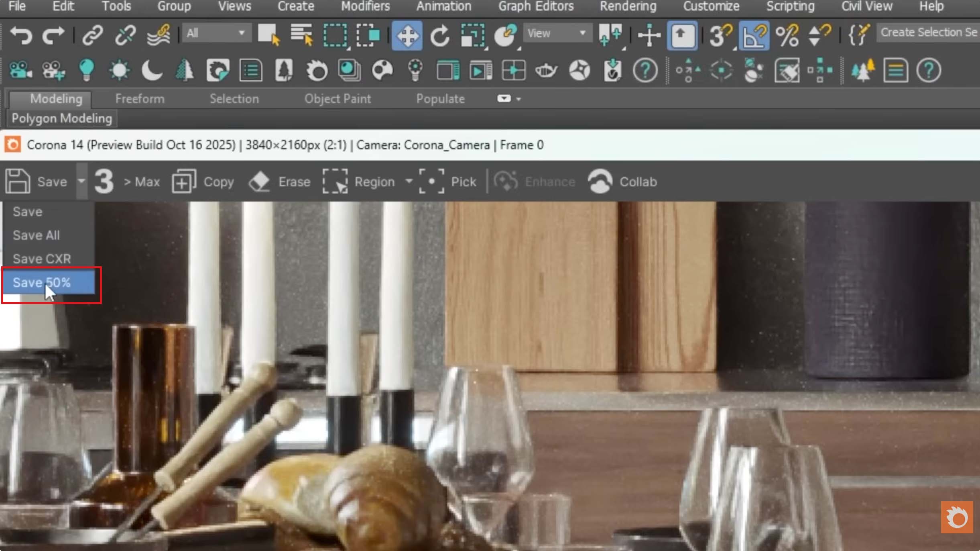Open the Rendering menu
The height and width of the screenshot is (551, 980).
pos(628,6)
